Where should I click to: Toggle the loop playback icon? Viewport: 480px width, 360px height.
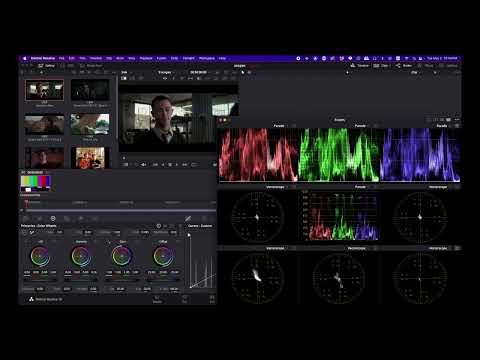[x=195, y=164]
